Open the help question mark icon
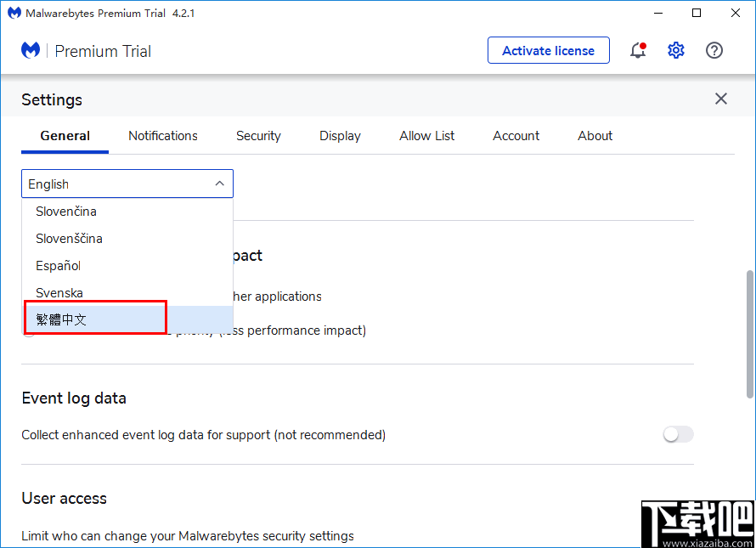756x548 pixels. (714, 50)
